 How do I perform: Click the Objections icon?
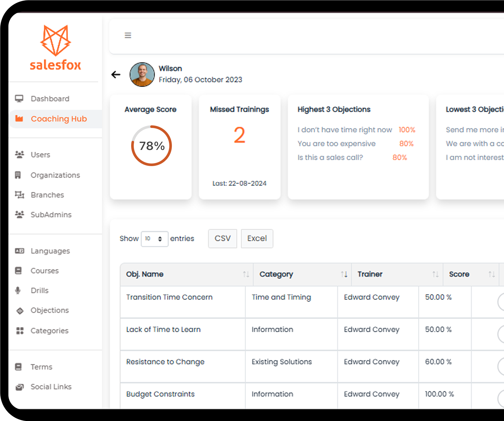[x=20, y=310]
